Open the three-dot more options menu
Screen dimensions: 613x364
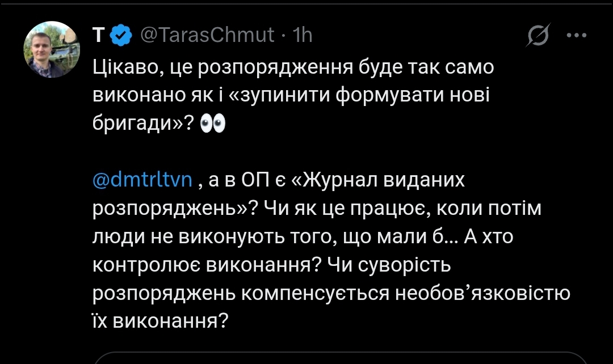[577, 35]
